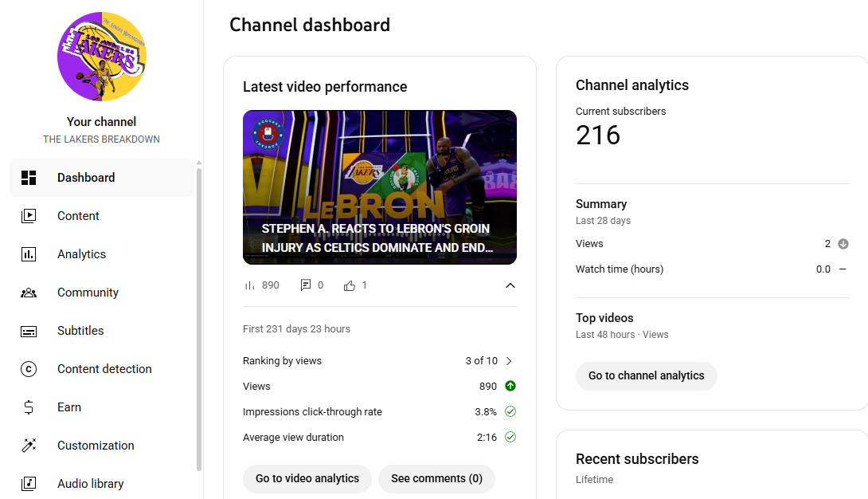Open Subtitles in the sidebar
868x499 pixels.
click(x=102, y=331)
